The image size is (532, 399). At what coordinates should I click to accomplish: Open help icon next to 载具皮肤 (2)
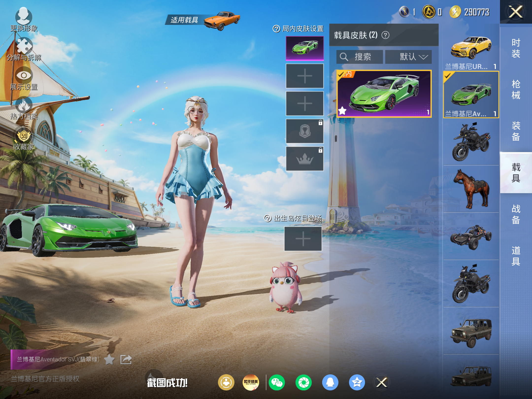point(385,35)
